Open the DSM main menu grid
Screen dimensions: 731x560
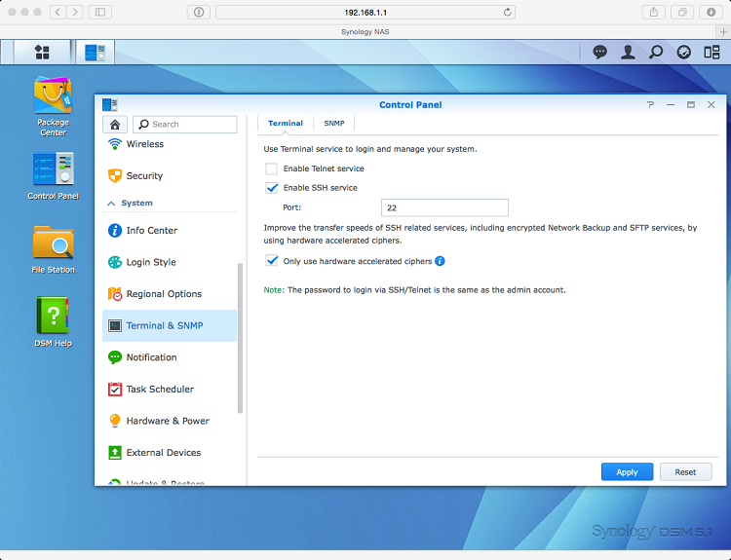click(42, 52)
